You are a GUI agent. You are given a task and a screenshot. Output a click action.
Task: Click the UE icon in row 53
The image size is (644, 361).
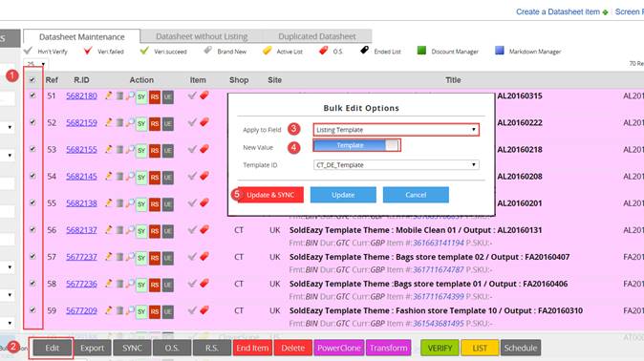[167, 151]
